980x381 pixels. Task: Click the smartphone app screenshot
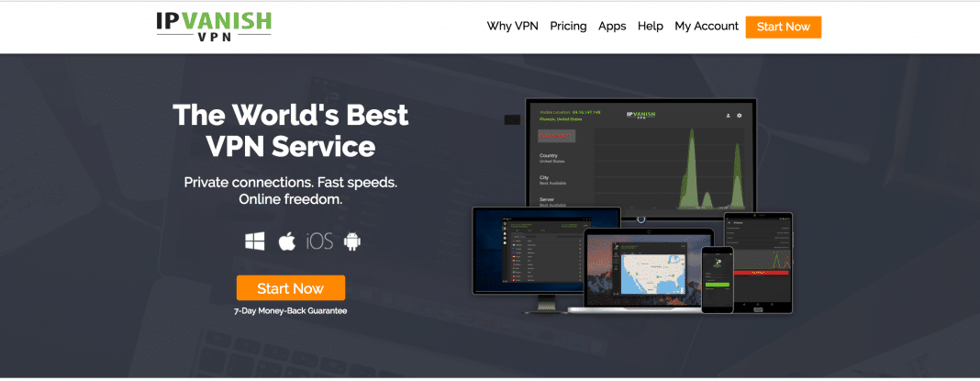pyautogui.click(x=717, y=279)
